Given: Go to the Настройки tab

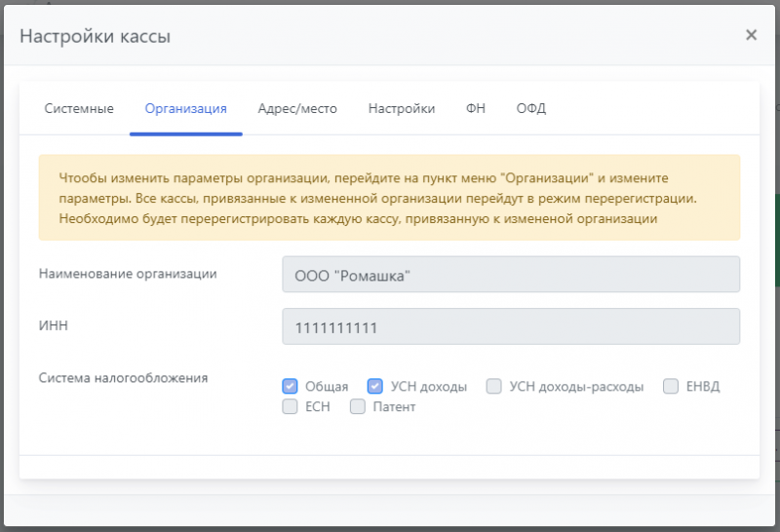Looking at the screenshot, I should click(402, 108).
